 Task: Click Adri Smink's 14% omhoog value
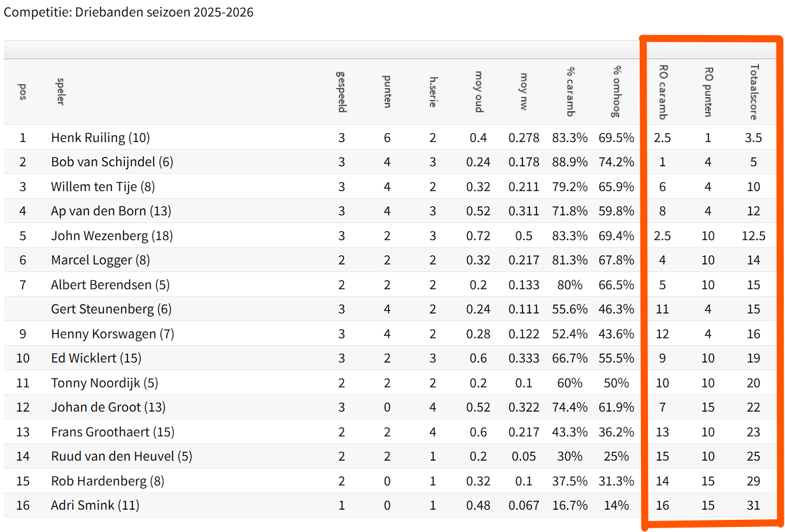616,505
